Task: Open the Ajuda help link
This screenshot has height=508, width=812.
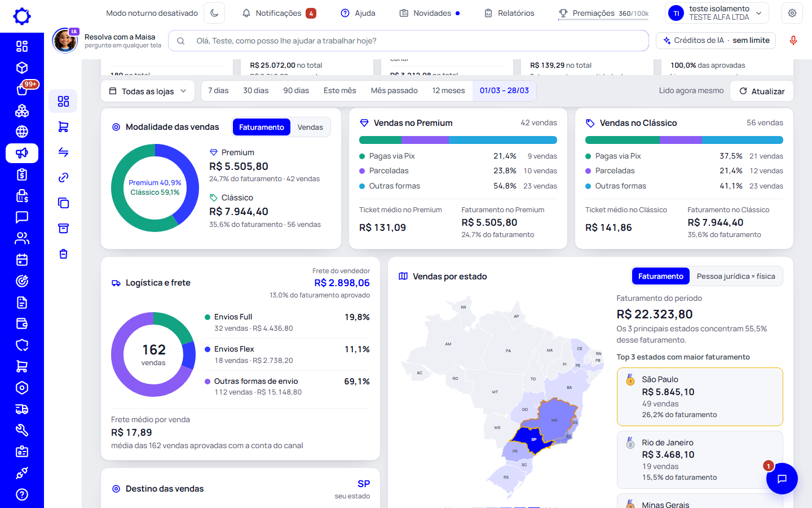Action: point(358,13)
